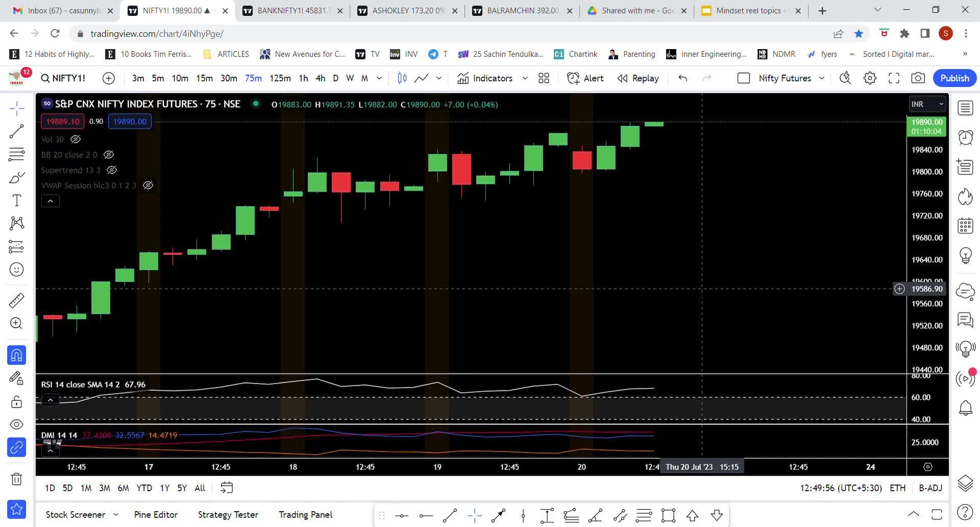
Task: Open the go to date calendar icon
Action: [x=227, y=488]
